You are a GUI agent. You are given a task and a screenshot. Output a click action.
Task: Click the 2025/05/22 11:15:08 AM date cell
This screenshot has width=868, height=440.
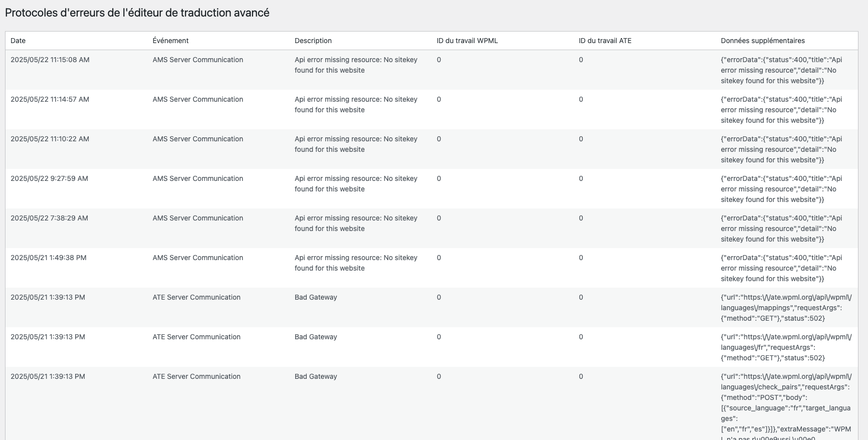click(x=50, y=60)
